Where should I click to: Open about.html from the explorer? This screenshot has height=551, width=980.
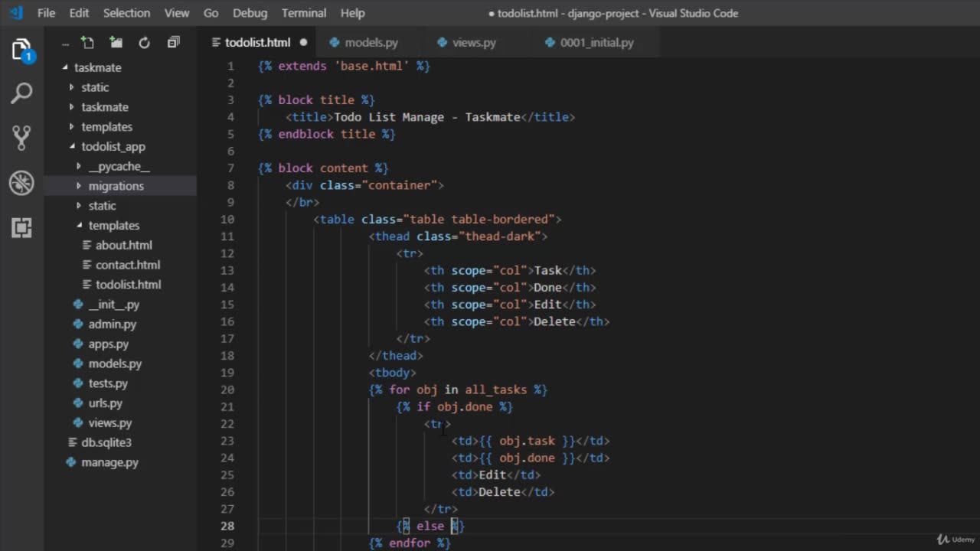pyautogui.click(x=124, y=245)
